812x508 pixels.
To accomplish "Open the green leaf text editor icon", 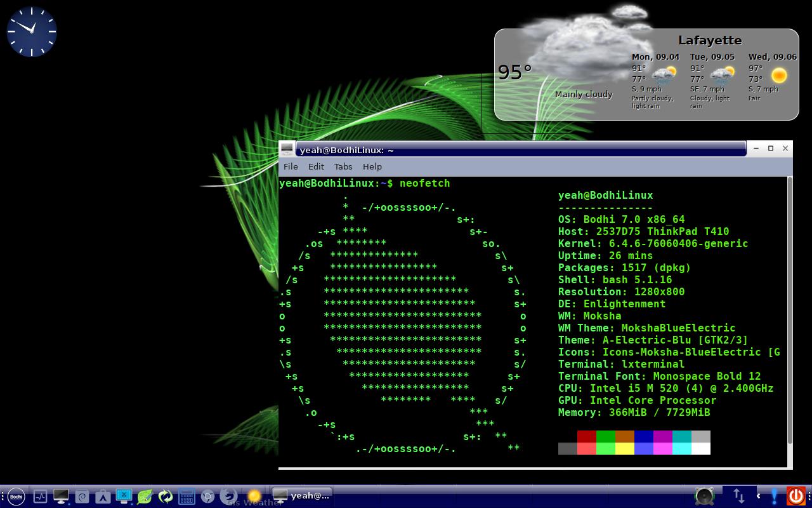I will coord(145,496).
